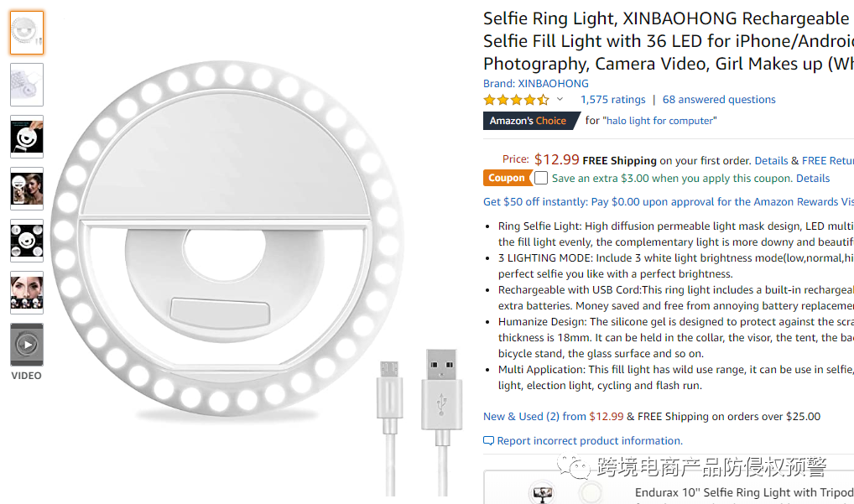Tick the $3.00 coupon checkbox
The width and height of the screenshot is (854, 504).
541,178
